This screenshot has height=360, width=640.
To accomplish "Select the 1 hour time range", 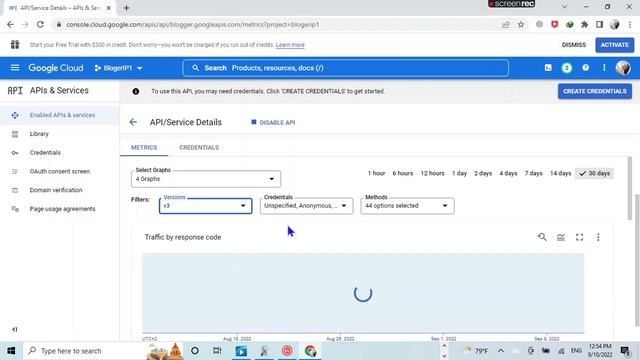I will pyautogui.click(x=376, y=173).
